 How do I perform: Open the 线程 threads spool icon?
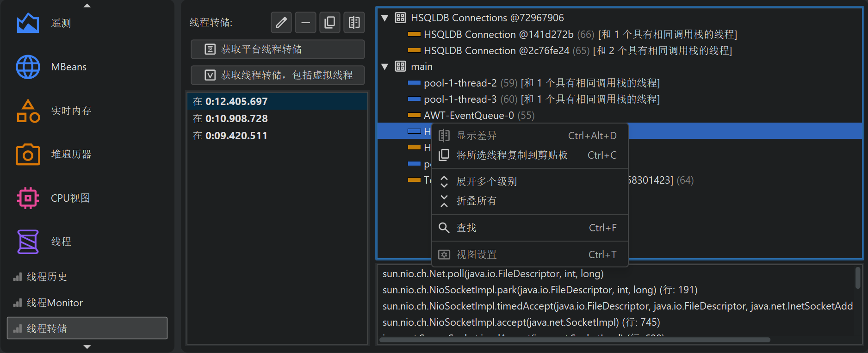[28, 242]
